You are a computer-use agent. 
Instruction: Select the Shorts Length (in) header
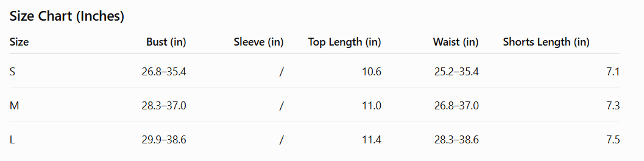[546, 42]
